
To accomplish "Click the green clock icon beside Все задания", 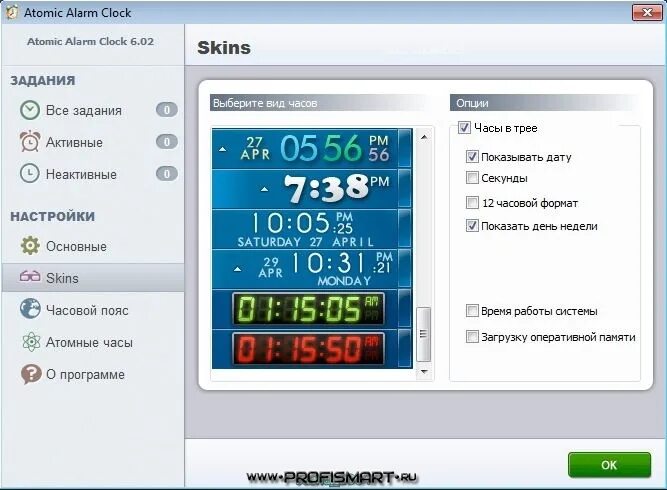I will coord(30,110).
